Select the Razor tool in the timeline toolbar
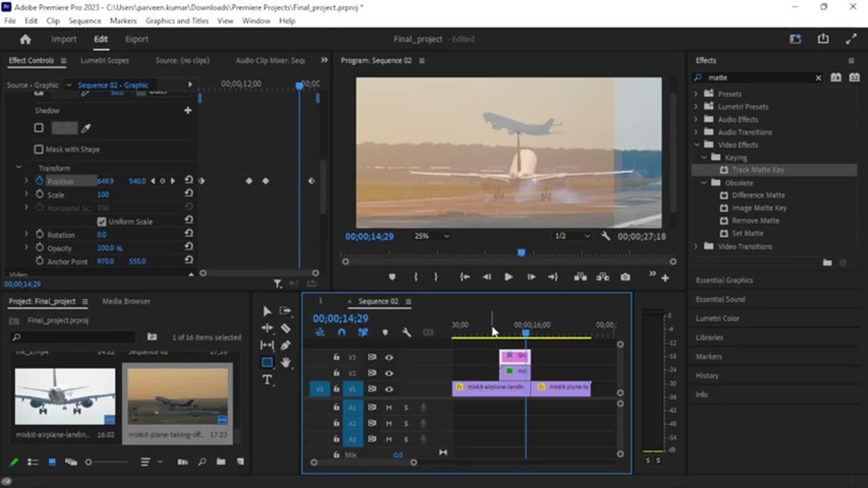Viewport: 868px width, 488px height. 286,328
